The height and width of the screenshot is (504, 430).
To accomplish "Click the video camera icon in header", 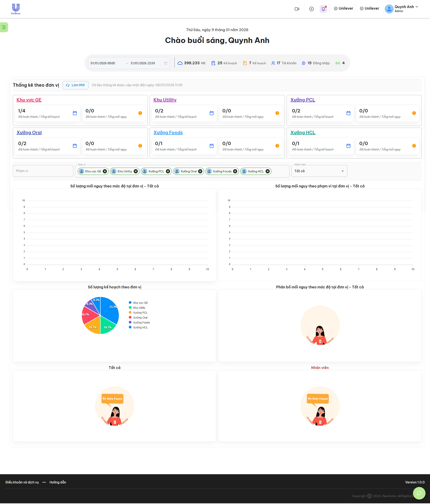I will [297, 9].
